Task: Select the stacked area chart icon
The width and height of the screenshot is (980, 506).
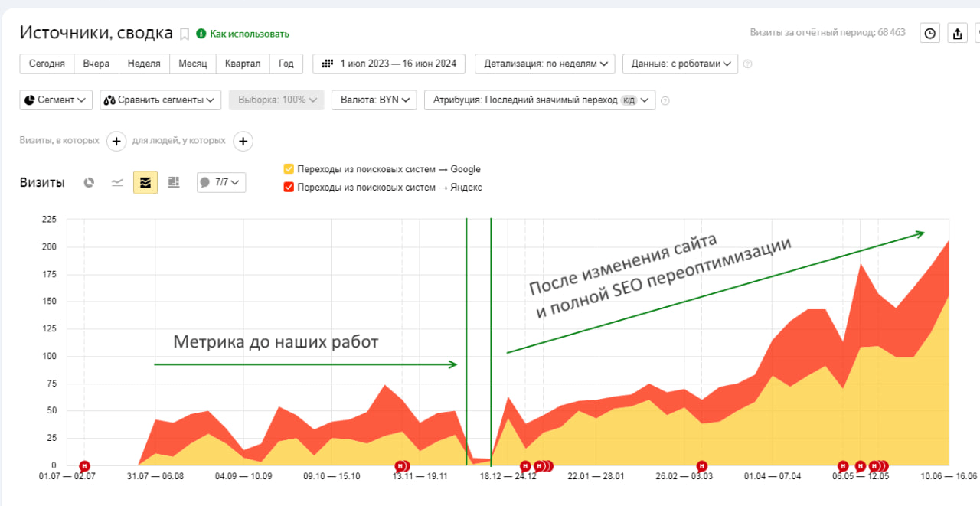Action: tap(145, 182)
